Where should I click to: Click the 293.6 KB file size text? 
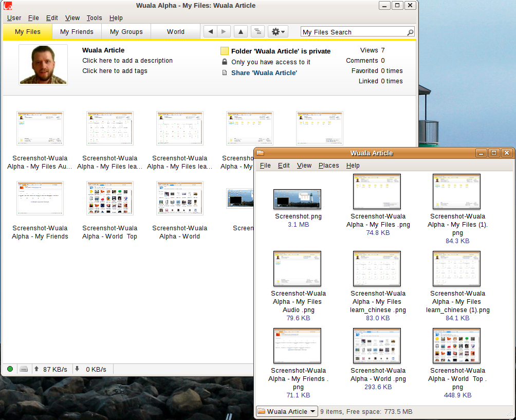tap(378, 387)
